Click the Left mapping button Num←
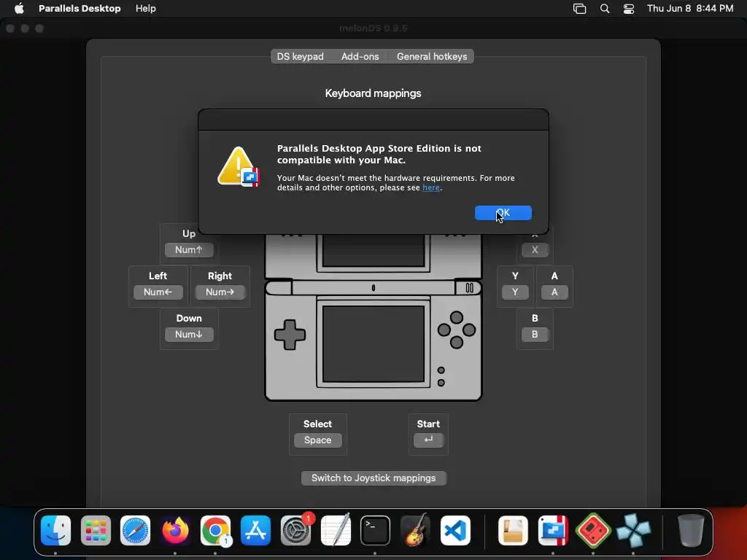Viewport: 747px width, 560px height. click(158, 292)
